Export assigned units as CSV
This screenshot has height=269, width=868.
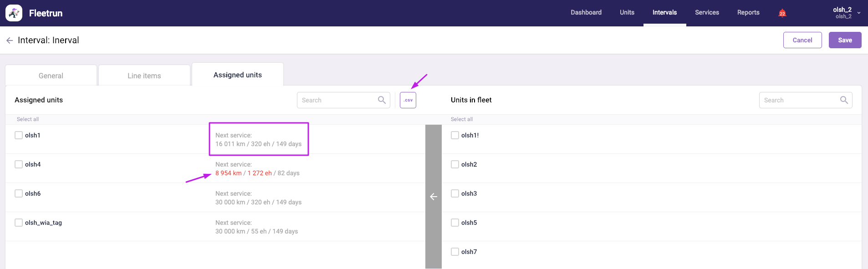pos(408,100)
